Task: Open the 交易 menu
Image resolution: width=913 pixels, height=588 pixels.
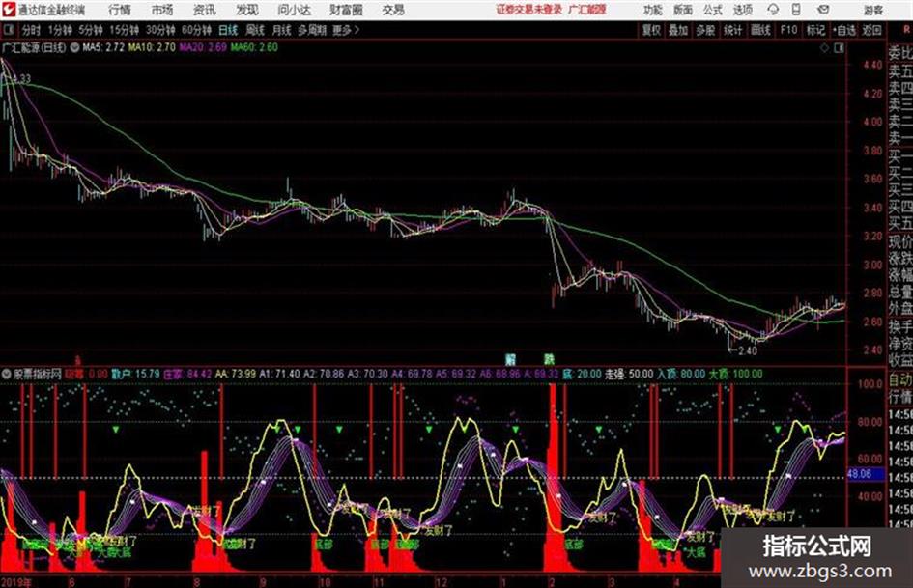Action: point(393,10)
